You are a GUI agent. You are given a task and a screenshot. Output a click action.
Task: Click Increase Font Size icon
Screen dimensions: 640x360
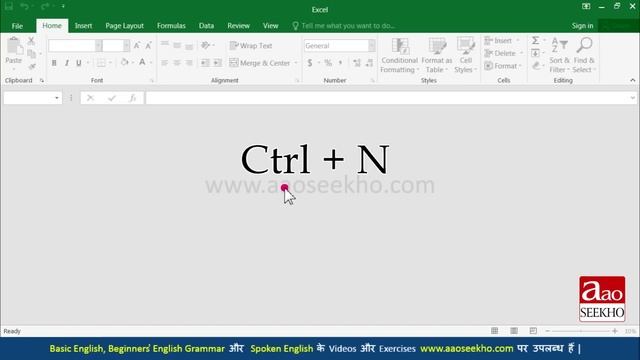(137, 45)
